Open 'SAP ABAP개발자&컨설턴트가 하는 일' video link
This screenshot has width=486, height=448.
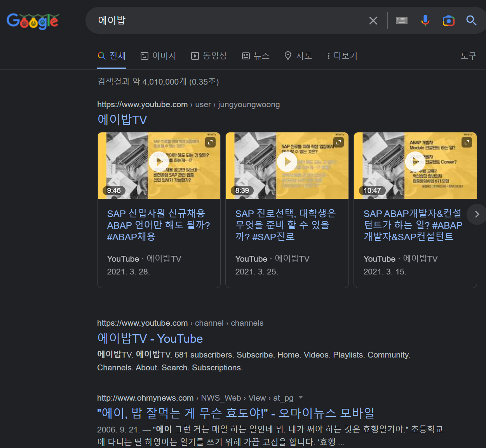tap(413, 225)
